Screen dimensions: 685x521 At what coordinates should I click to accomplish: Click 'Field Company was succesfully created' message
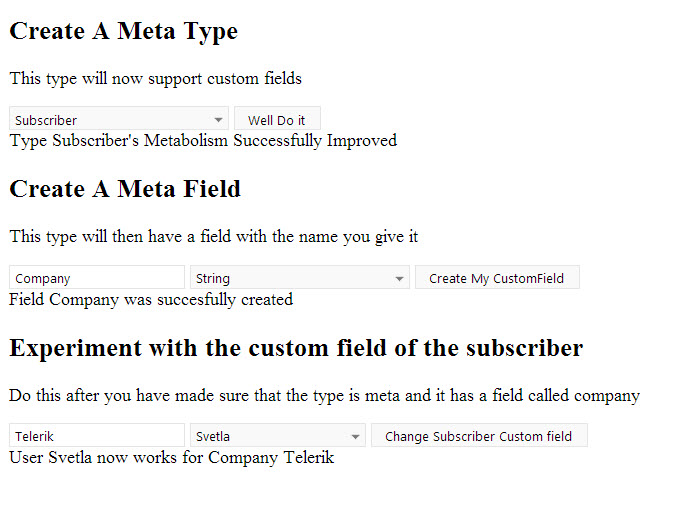click(151, 299)
